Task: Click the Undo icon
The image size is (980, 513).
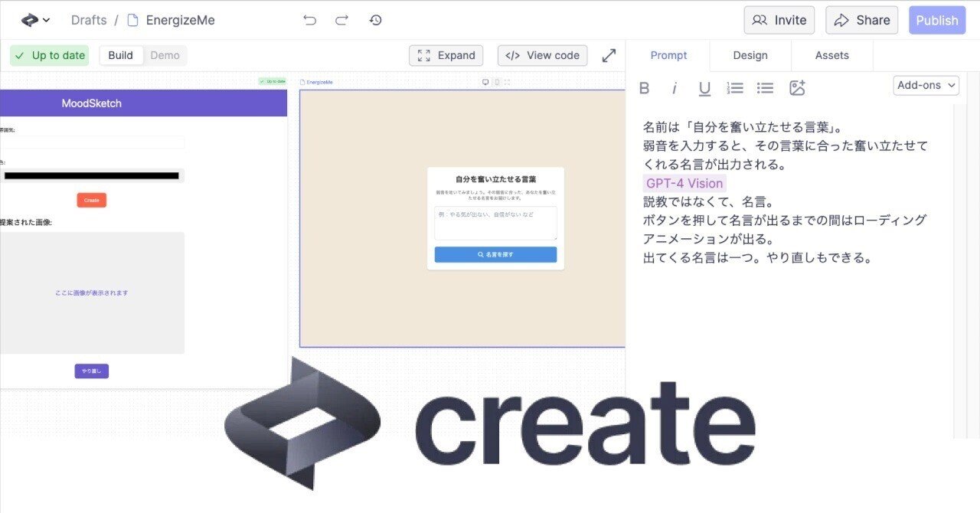Action: click(x=309, y=20)
